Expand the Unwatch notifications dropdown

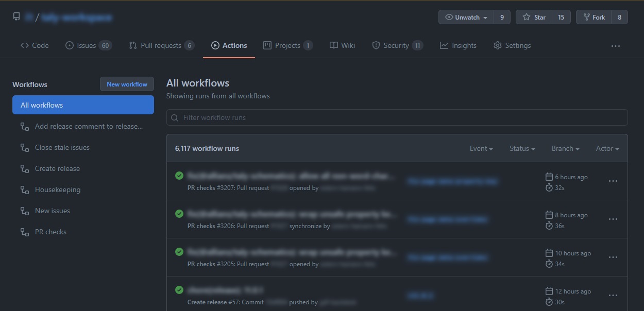466,17
